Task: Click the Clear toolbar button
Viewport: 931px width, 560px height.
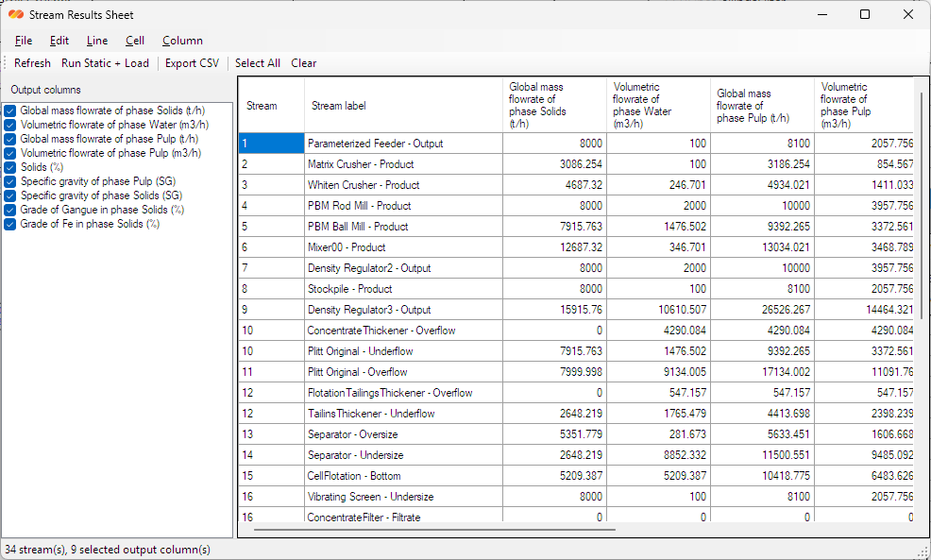Action: tap(303, 63)
